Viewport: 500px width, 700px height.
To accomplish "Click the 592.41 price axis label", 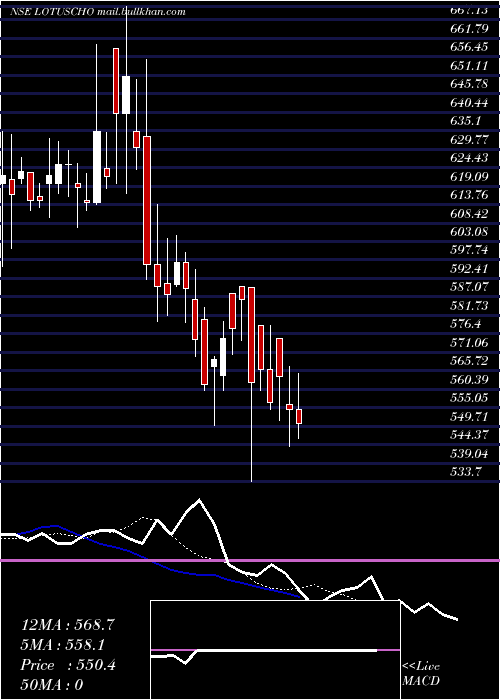I will (470, 269).
